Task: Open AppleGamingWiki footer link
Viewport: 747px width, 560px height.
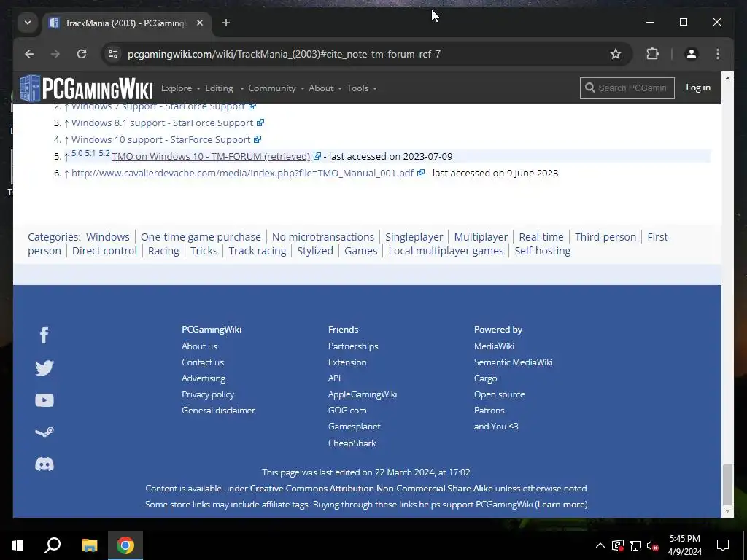Action: click(x=363, y=394)
